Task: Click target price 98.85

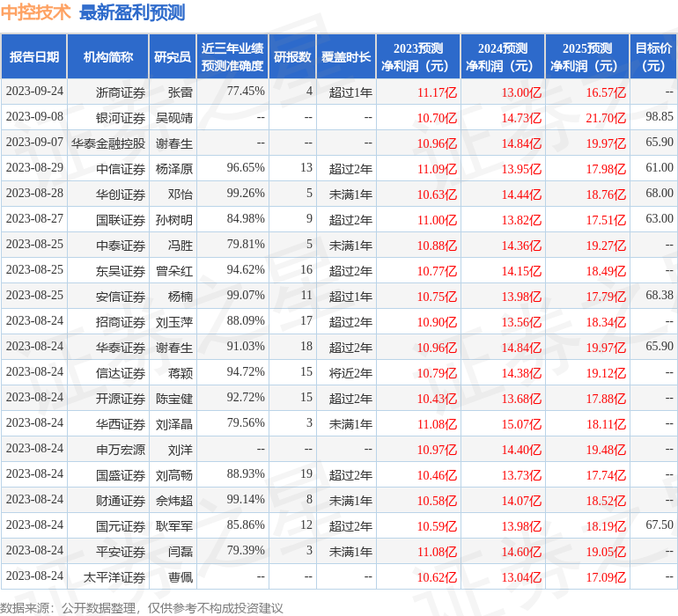Action: coord(660,117)
